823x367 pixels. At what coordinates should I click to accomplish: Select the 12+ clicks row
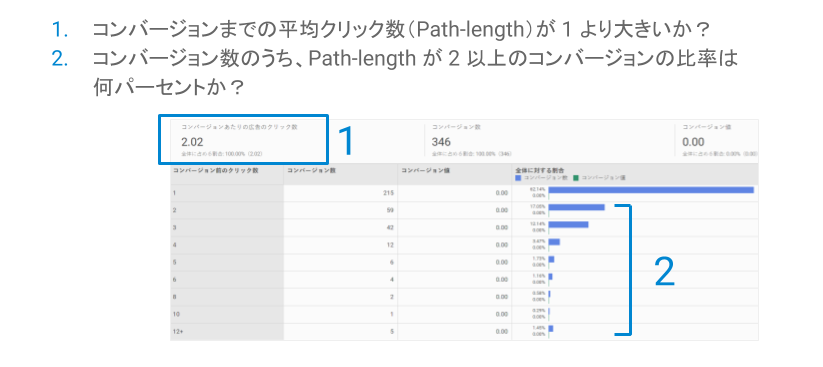(465, 332)
